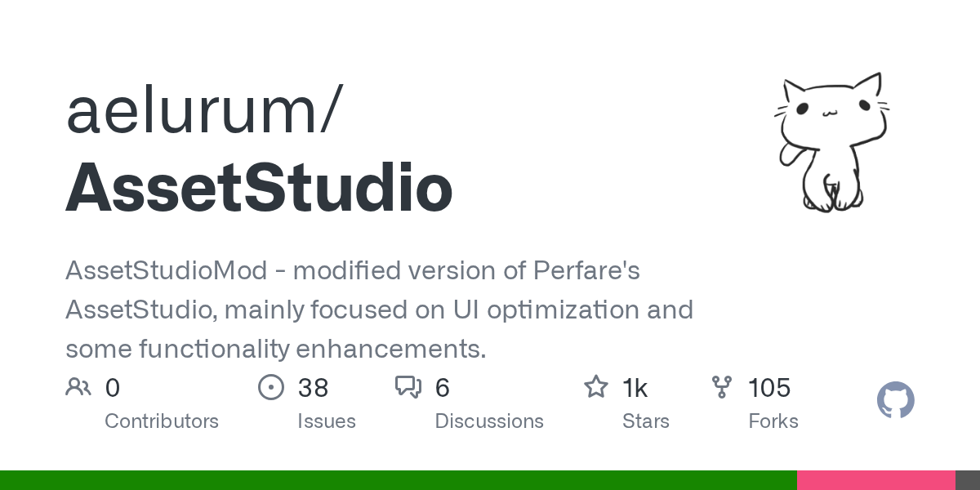Select the Forks label
This screenshot has width=980, height=490.
tap(773, 421)
